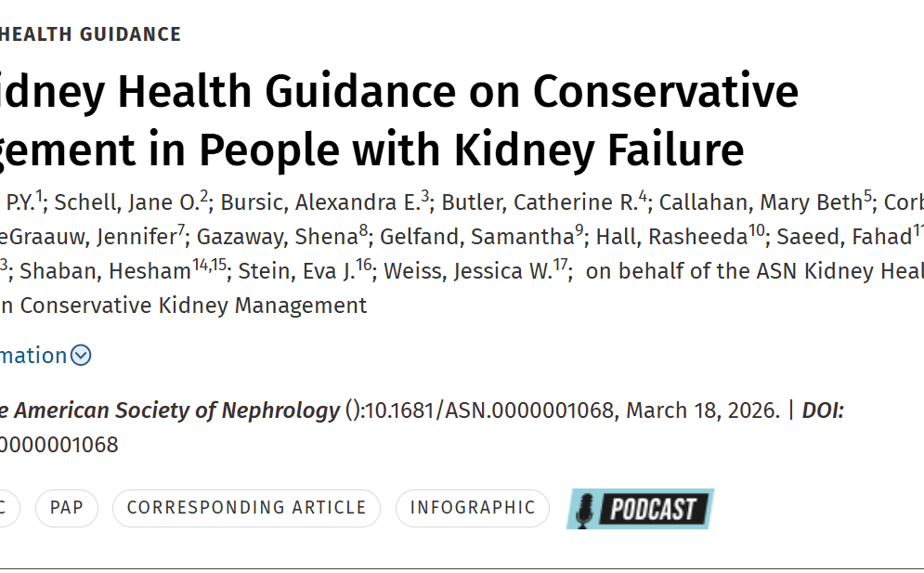Select author Callahan, Mary Beth
924x573 pixels.
coord(761,202)
